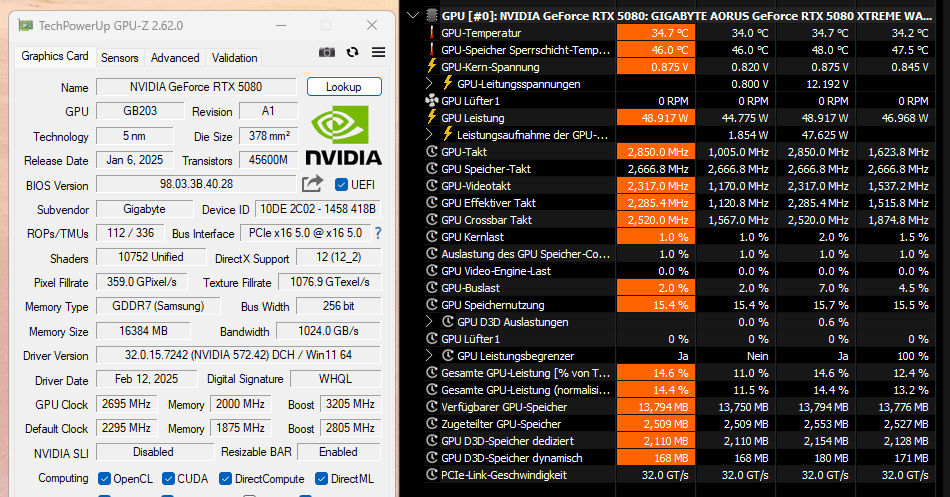Switch to the Sensors tab

pyautogui.click(x=119, y=58)
